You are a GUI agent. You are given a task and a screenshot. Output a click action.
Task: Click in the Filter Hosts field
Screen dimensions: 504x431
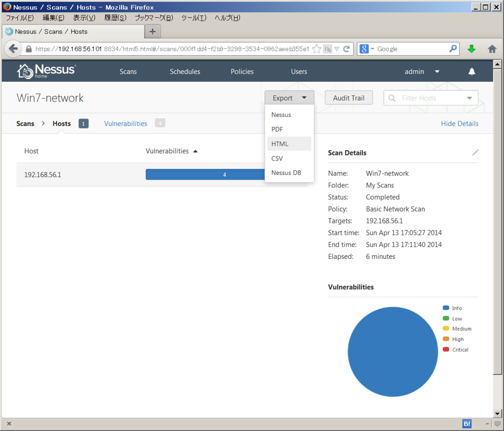pos(431,98)
